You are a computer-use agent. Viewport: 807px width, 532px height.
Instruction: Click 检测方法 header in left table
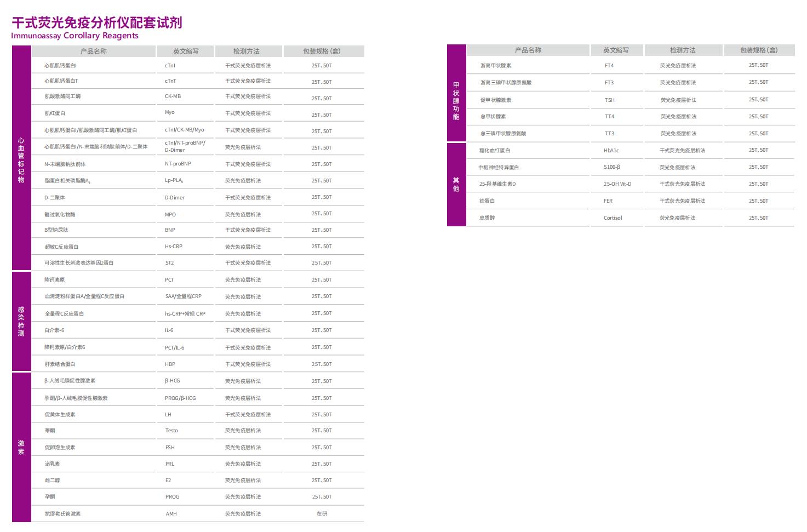247,52
